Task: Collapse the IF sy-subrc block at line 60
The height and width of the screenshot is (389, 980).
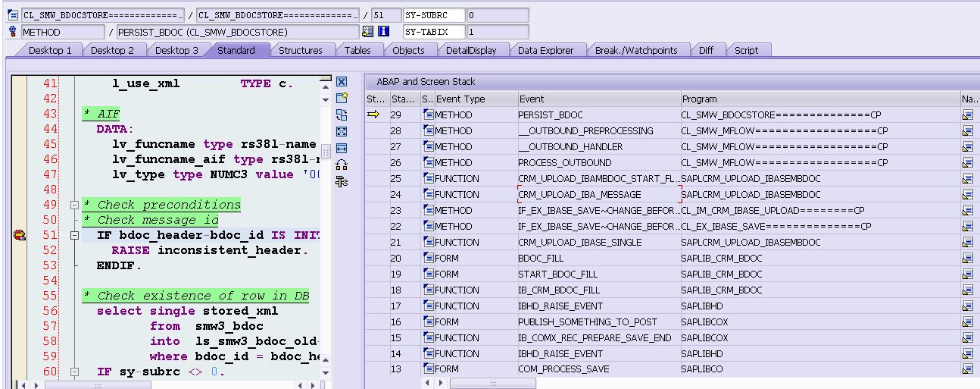Action: click(x=74, y=372)
